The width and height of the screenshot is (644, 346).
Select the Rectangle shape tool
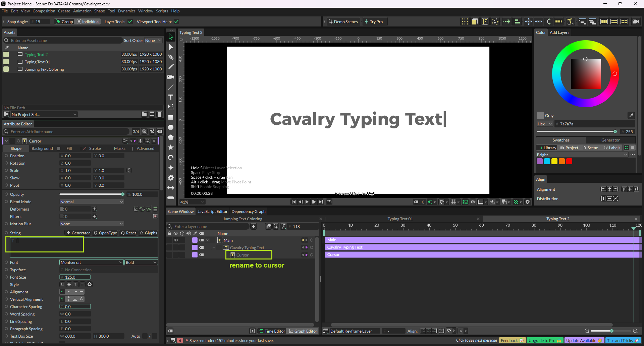pyautogui.click(x=171, y=117)
